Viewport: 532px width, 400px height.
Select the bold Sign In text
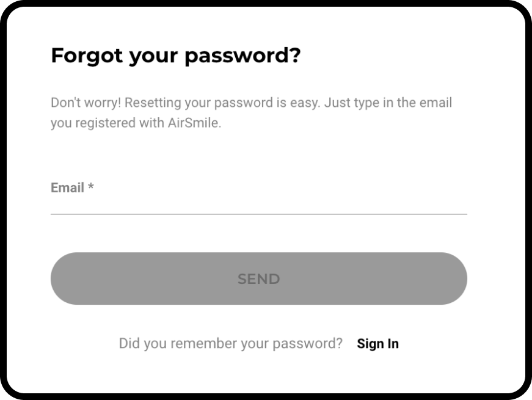(377, 344)
